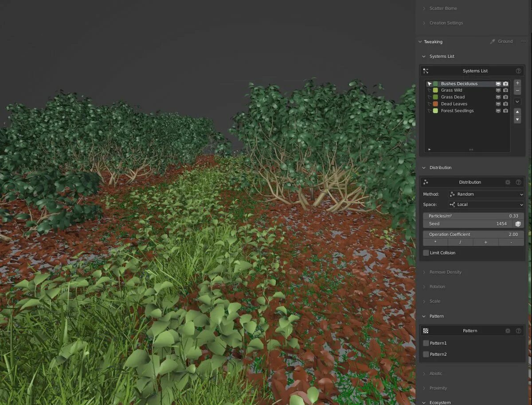
Task: Enable the Limit Collision checkbox
Action: click(x=426, y=253)
